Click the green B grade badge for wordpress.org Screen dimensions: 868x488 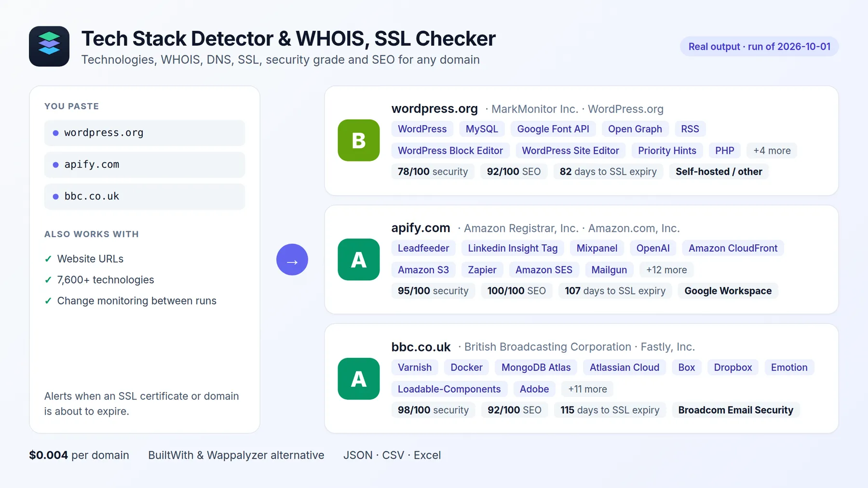tap(359, 140)
